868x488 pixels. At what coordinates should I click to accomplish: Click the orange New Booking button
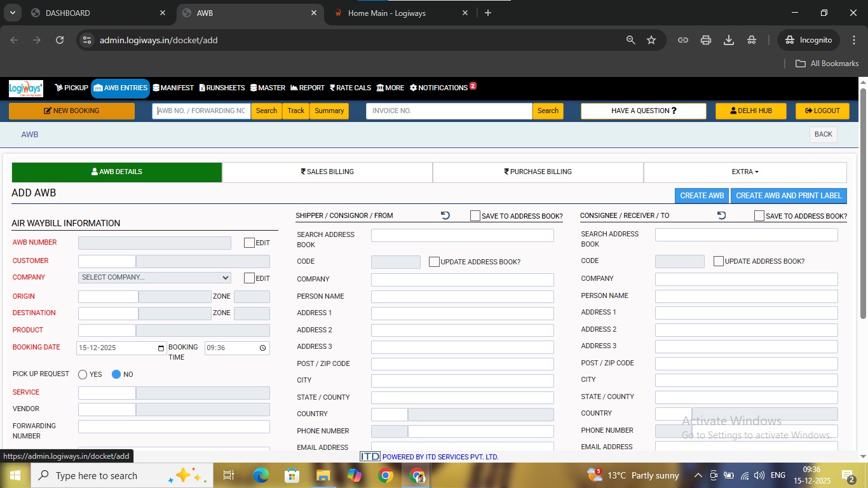72,111
